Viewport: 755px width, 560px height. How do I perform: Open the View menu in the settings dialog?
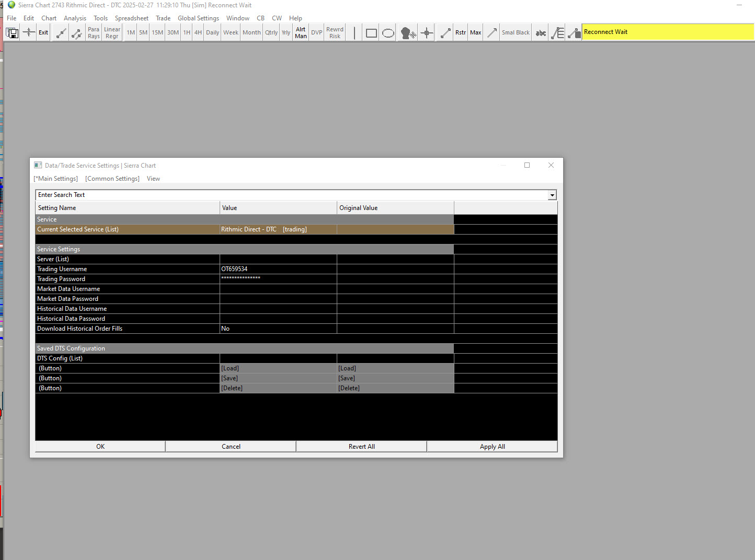(x=153, y=179)
